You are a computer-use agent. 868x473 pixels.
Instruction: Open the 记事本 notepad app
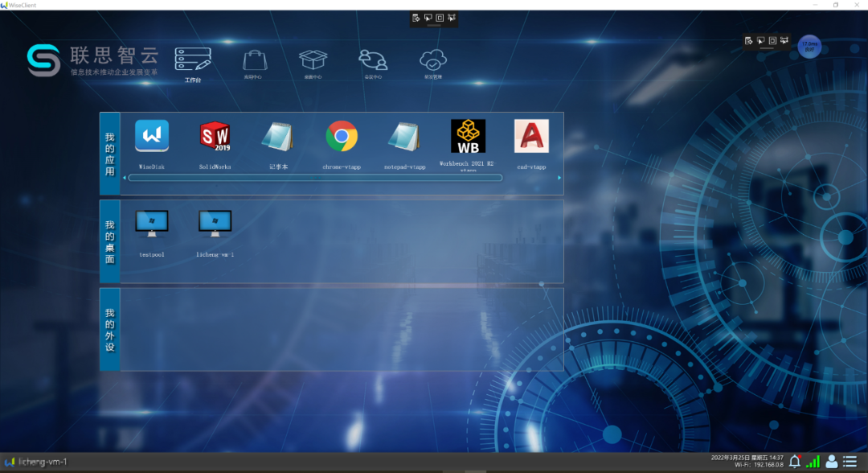click(278, 137)
